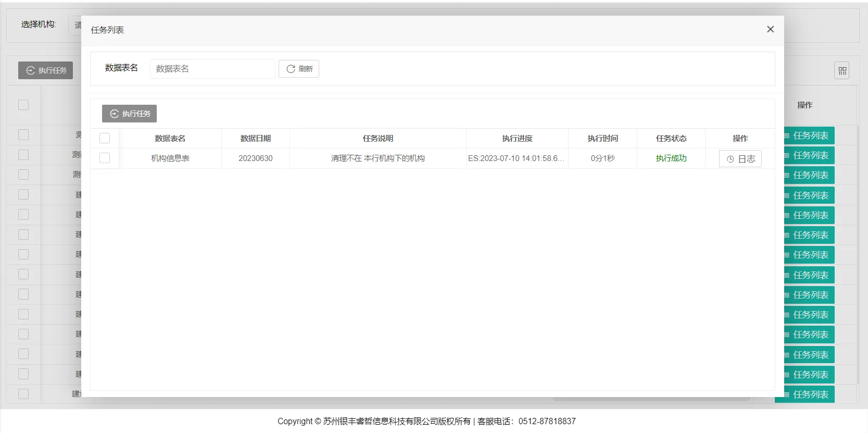Screen dimensions: 868x433
Task: Open 任务列表 in the first background row
Action: 809,135
